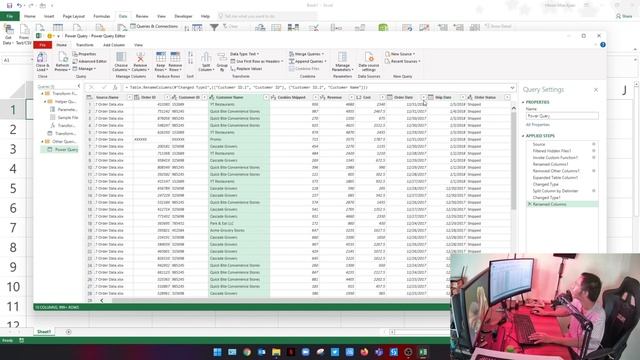Close the Query Settings pane
The image size is (640, 360).
596,90
